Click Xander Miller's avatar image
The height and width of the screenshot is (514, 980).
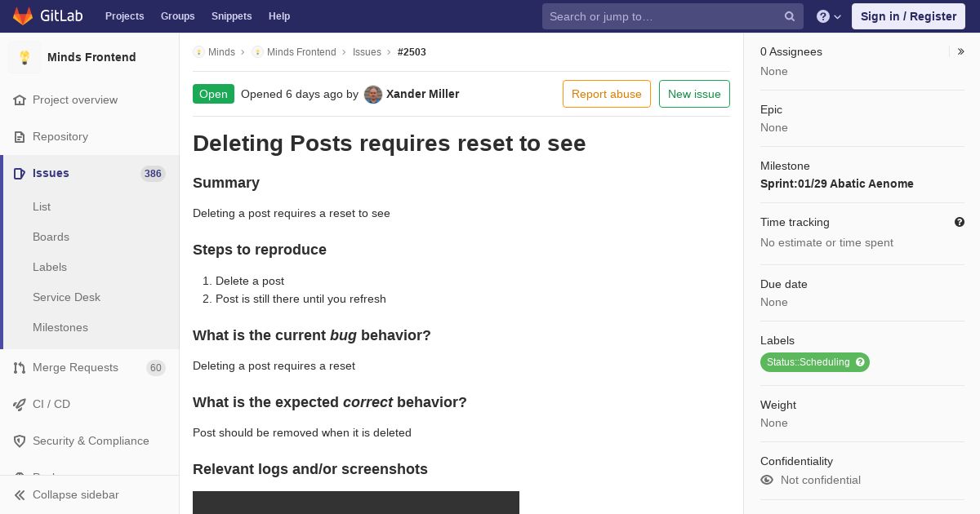pos(373,94)
